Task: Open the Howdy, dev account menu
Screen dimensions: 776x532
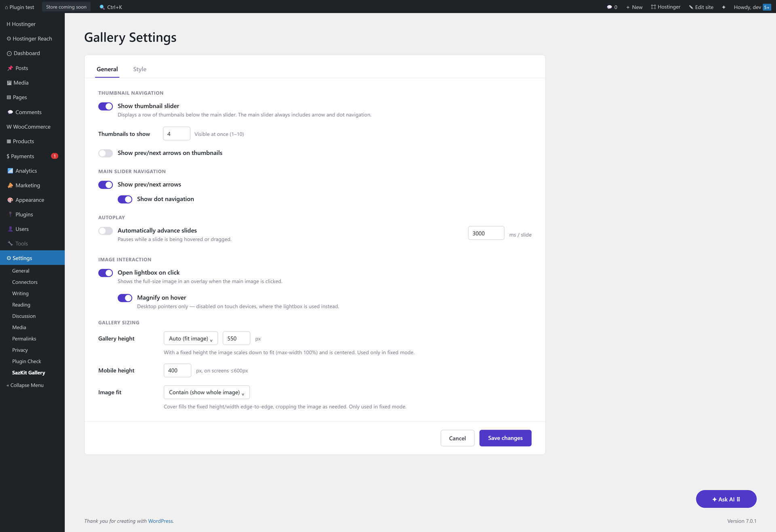Action: 752,7
